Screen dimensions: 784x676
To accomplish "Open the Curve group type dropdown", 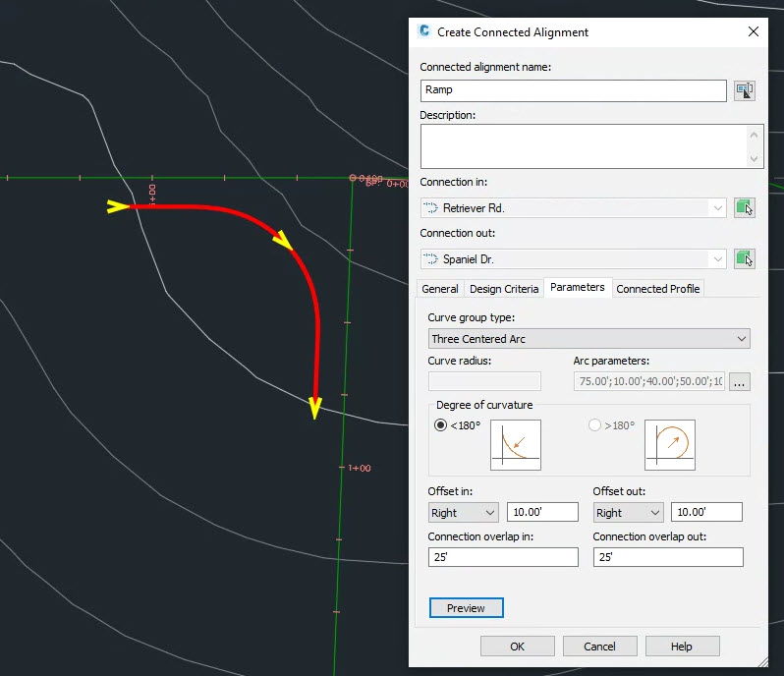I will pos(589,339).
